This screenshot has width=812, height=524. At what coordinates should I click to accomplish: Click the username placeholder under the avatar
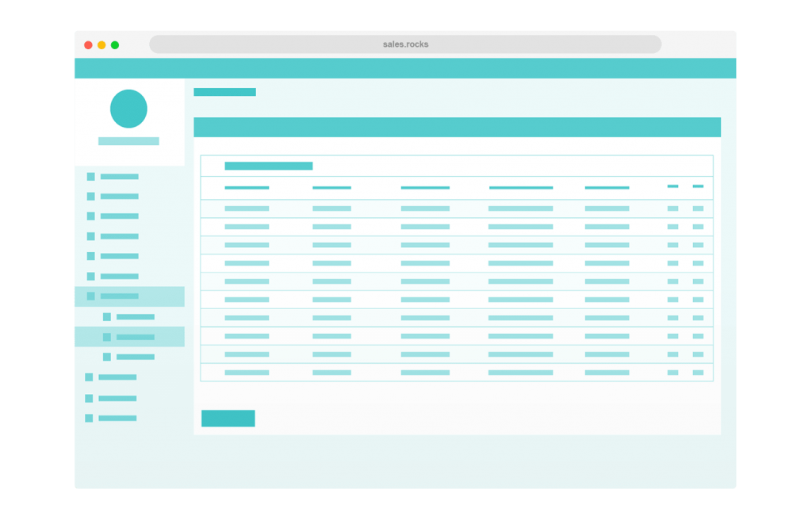pyautogui.click(x=128, y=141)
